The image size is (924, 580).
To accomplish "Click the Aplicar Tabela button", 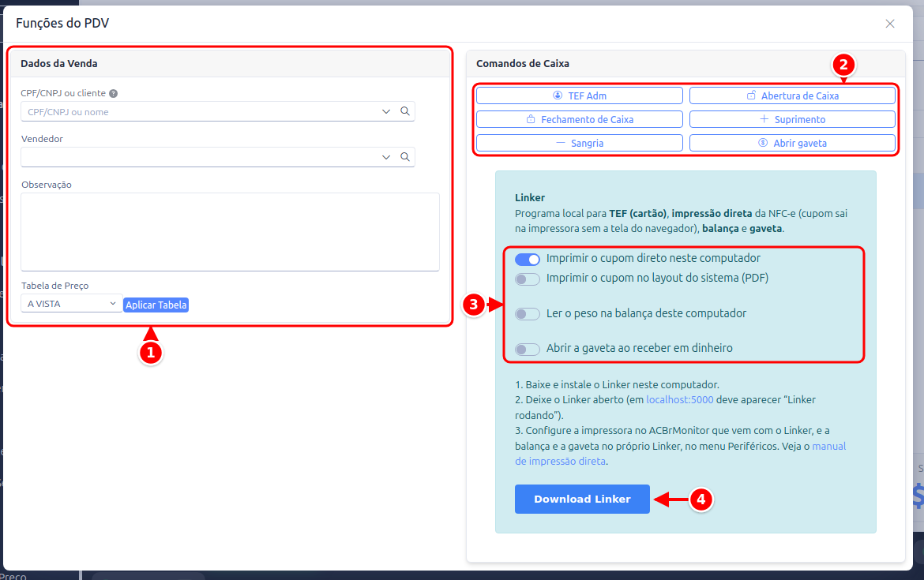I will tap(156, 305).
